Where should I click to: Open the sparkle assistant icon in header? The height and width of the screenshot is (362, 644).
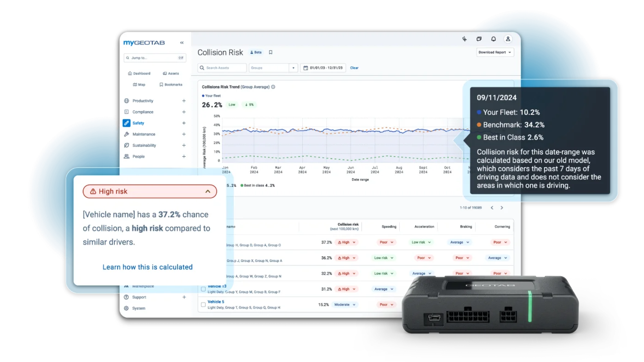pos(465,39)
